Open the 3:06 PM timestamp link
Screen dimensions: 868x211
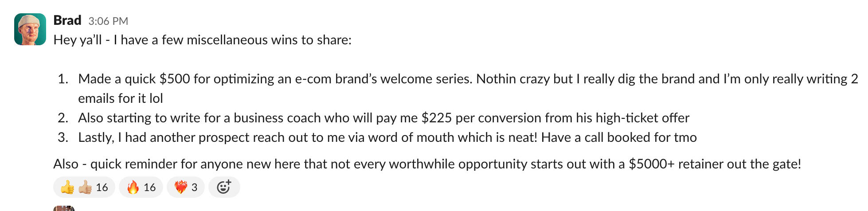(x=108, y=21)
